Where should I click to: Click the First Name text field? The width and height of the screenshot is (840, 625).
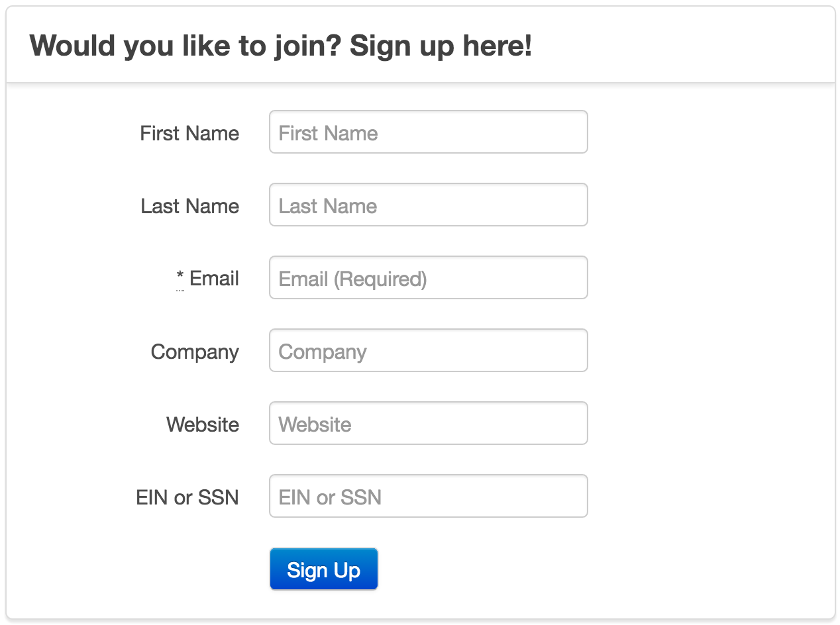(x=428, y=132)
